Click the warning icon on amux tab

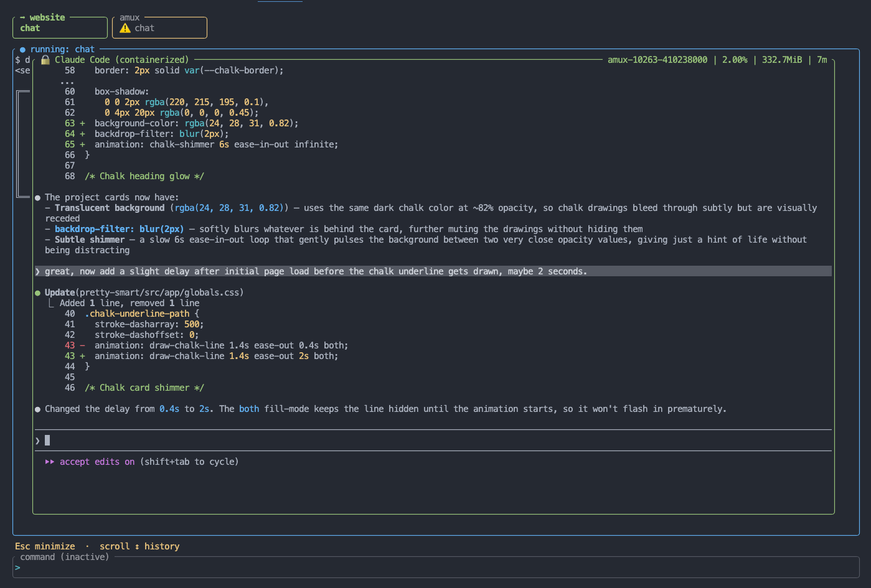click(125, 28)
